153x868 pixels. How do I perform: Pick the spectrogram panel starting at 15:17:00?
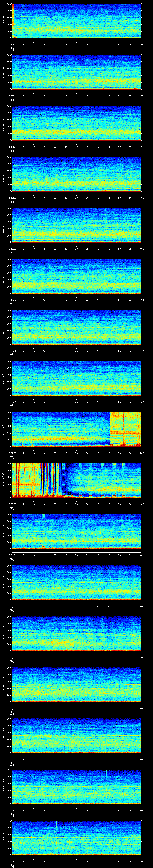76,174
